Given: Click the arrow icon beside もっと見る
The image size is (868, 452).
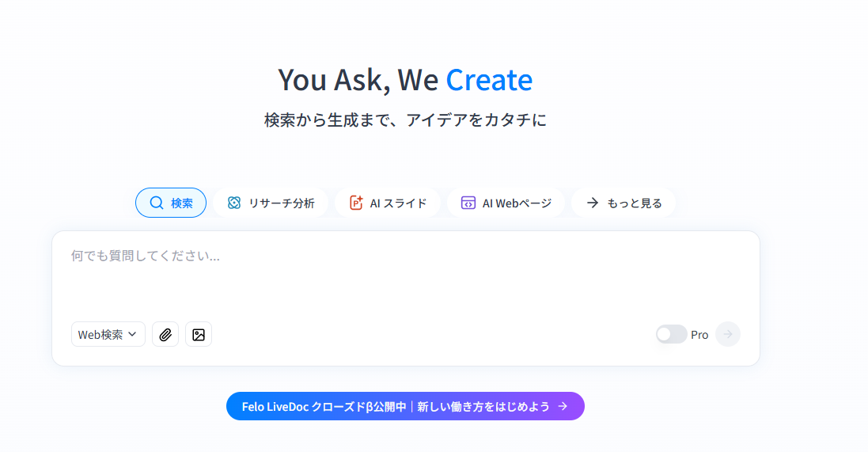Looking at the screenshot, I should 592,203.
